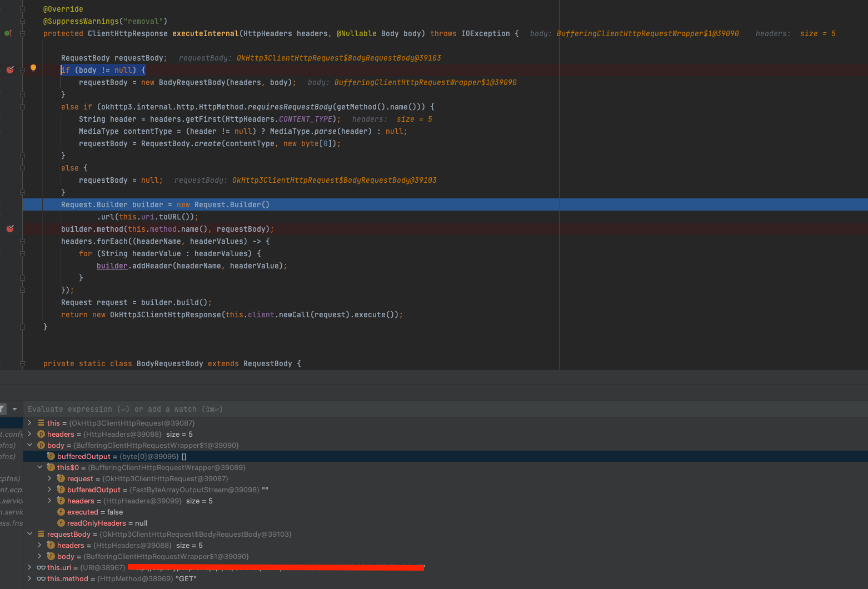Click '.url(this.uri.toURL());' line

(147, 217)
